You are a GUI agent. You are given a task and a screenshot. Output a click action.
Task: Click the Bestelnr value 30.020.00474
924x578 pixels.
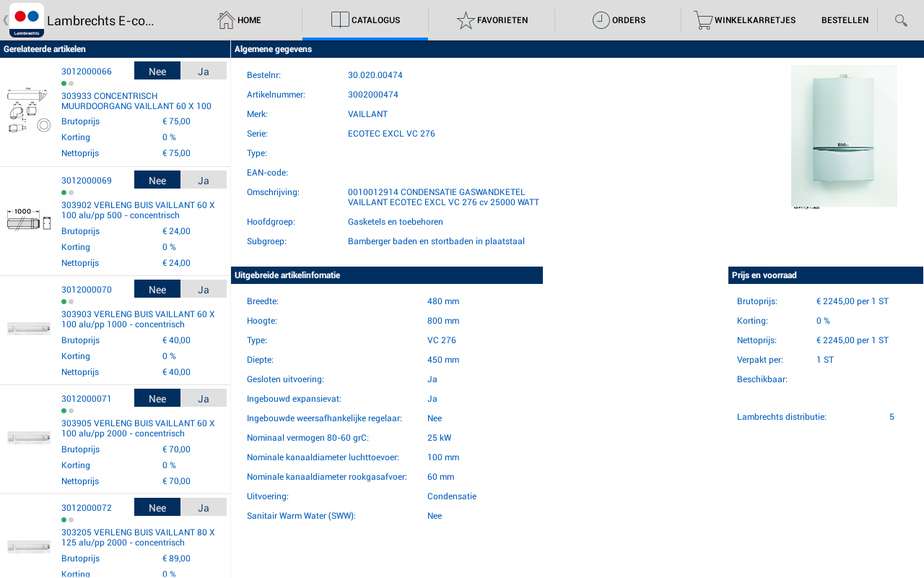click(x=375, y=75)
